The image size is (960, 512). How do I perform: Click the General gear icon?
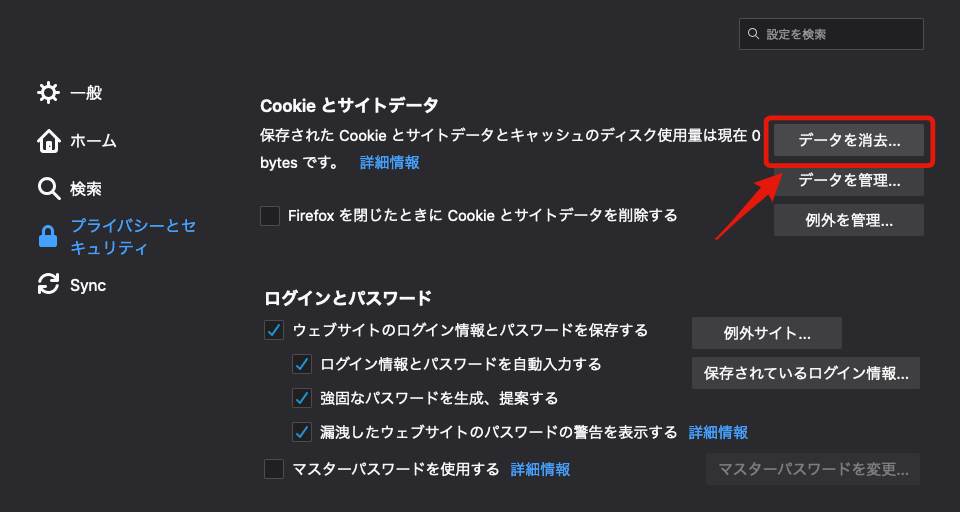(48, 93)
